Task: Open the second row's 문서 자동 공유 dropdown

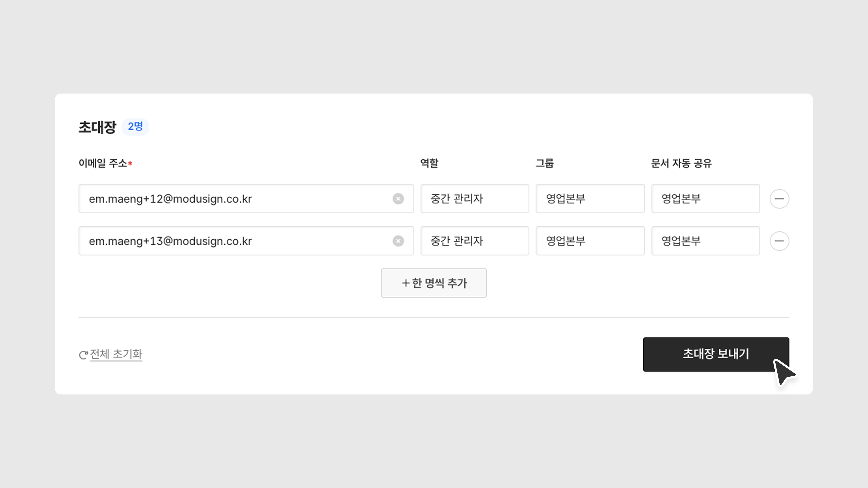Action: 705,241
